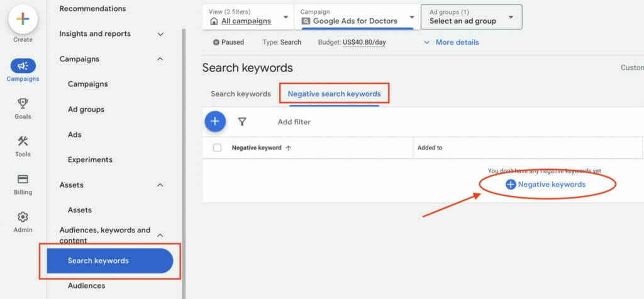
Task: Click the colorful Create plus icon
Action: click(x=23, y=19)
